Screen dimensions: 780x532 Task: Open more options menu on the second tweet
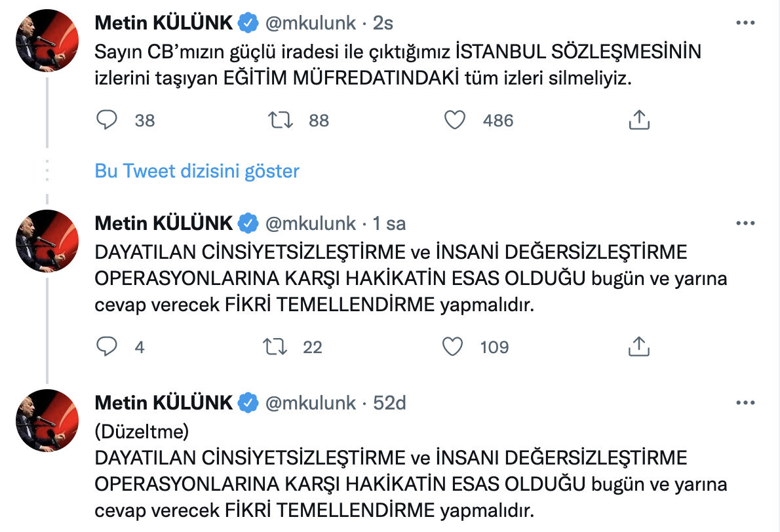pos(744,223)
